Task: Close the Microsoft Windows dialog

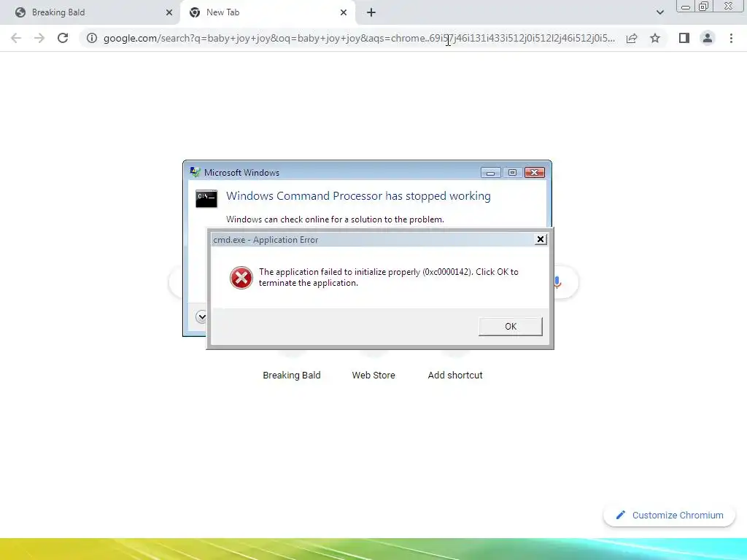Action: coord(535,172)
